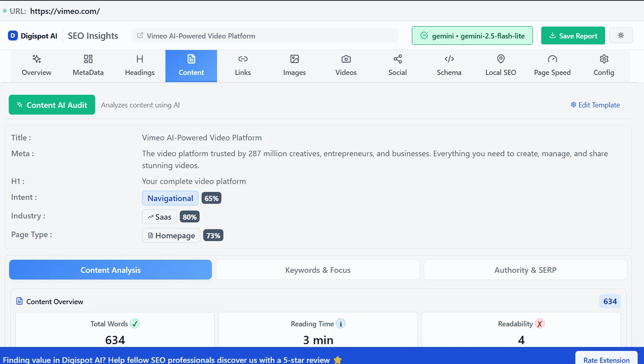Click the Rate Extension button
644x364 pixels.
(x=606, y=359)
